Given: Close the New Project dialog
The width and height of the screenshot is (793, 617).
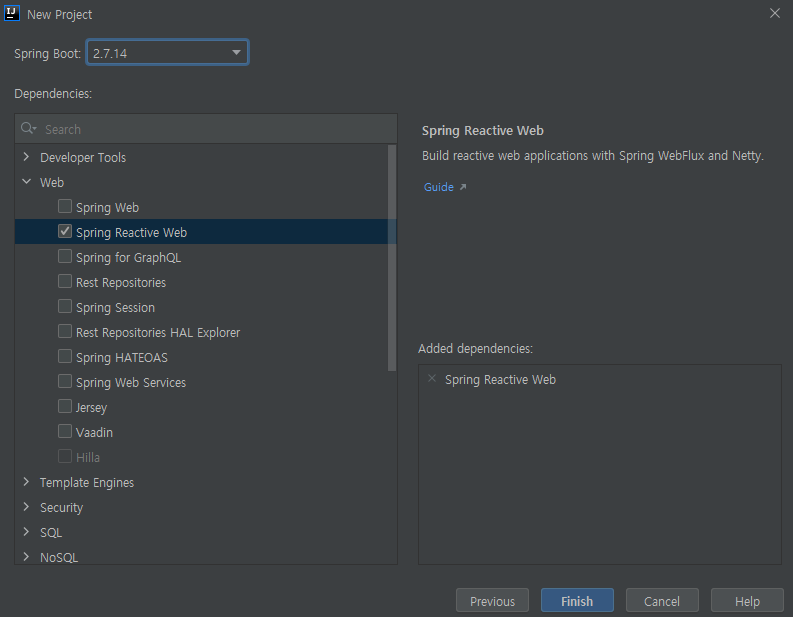Looking at the screenshot, I should [x=774, y=13].
